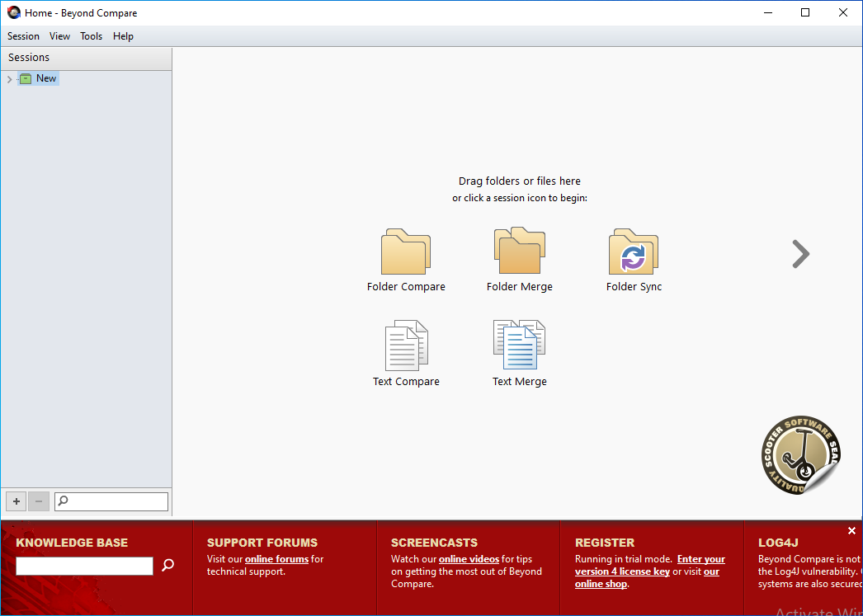The width and height of the screenshot is (863, 616).
Task: Select the New folder in Sessions tree
Action: click(x=46, y=79)
